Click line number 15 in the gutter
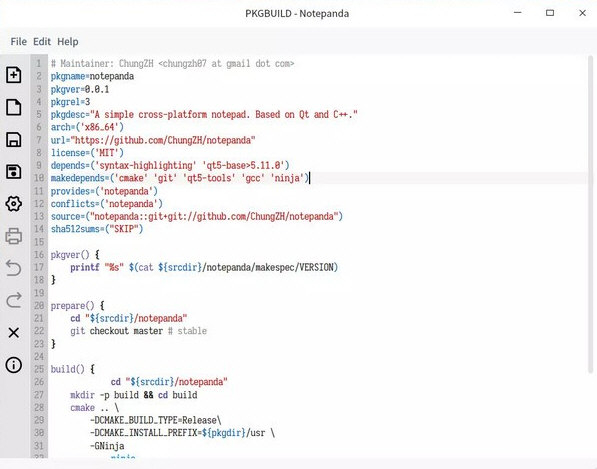This screenshot has height=469, width=597. click(39, 242)
